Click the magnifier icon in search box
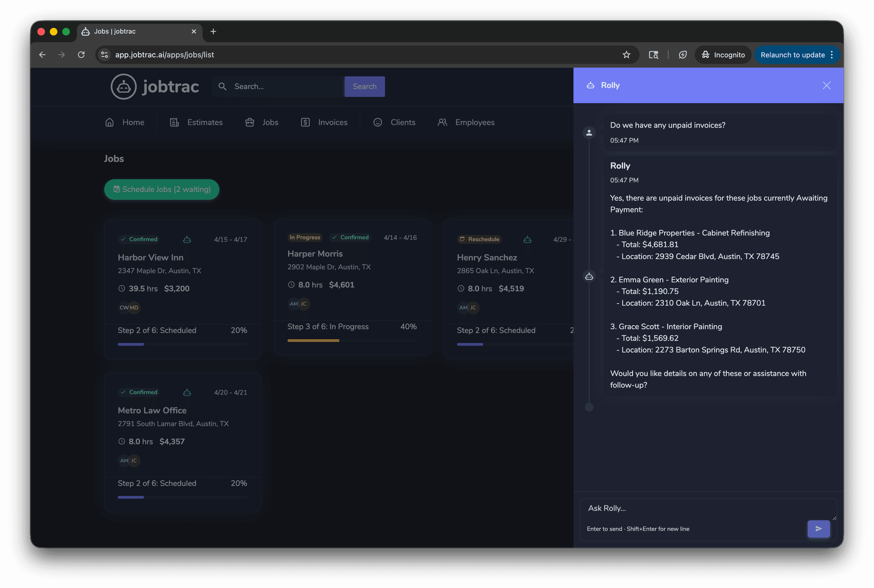The image size is (874, 588). click(x=222, y=87)
